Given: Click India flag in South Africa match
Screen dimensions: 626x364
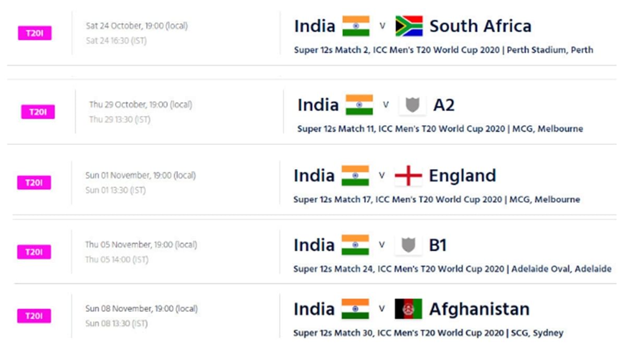Looking at the screenshot, I should point(356,26).
